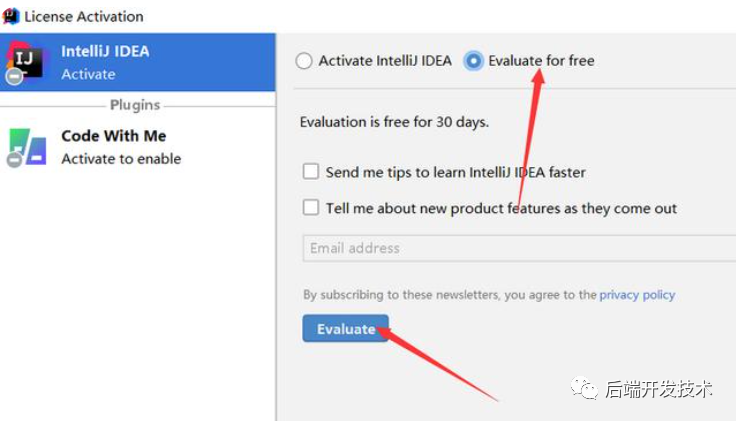
Task: Click the WeChat watermark logo icon
Action: click(x=584, y=389)
